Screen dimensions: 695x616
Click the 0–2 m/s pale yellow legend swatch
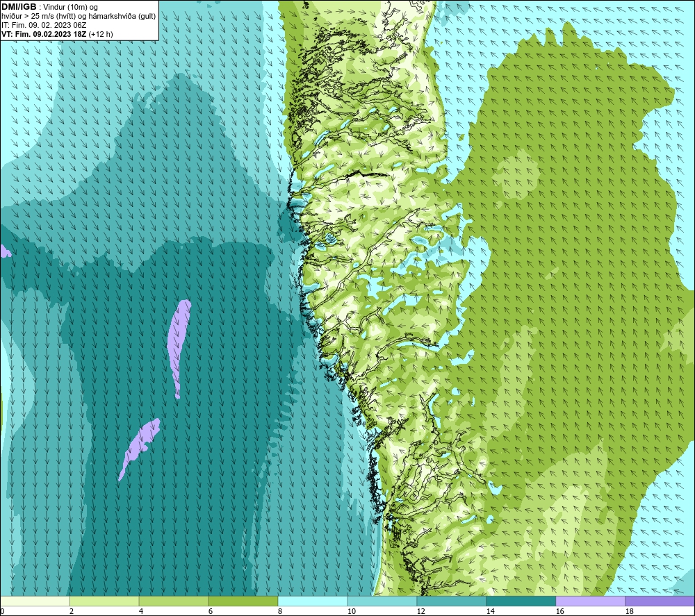click(35, 601)
